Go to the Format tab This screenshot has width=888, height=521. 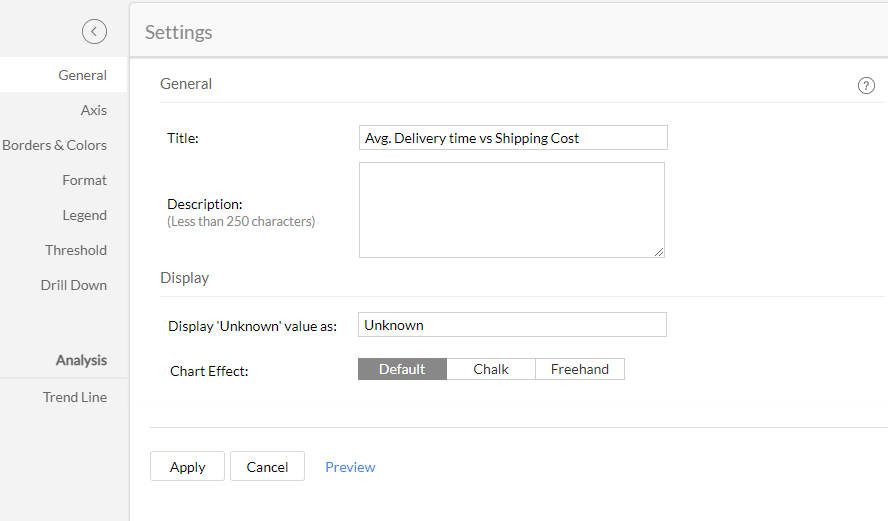[x=84, y=180]
